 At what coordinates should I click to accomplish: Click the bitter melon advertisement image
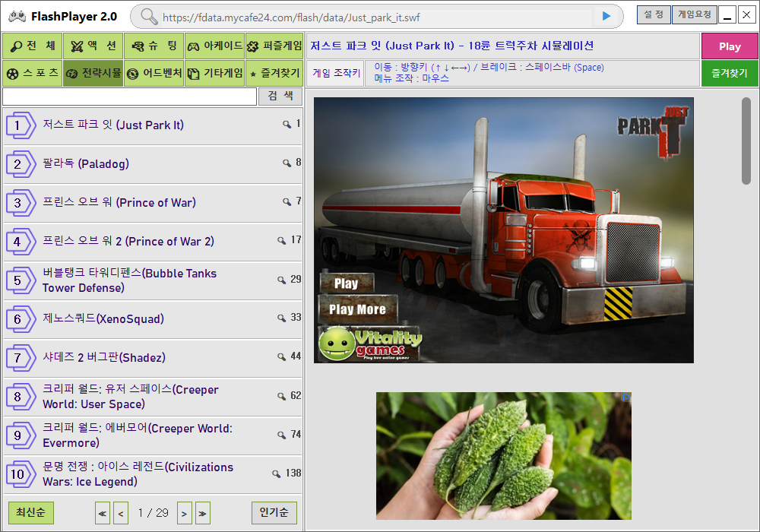pyautogui.click(x=504, y=456)
